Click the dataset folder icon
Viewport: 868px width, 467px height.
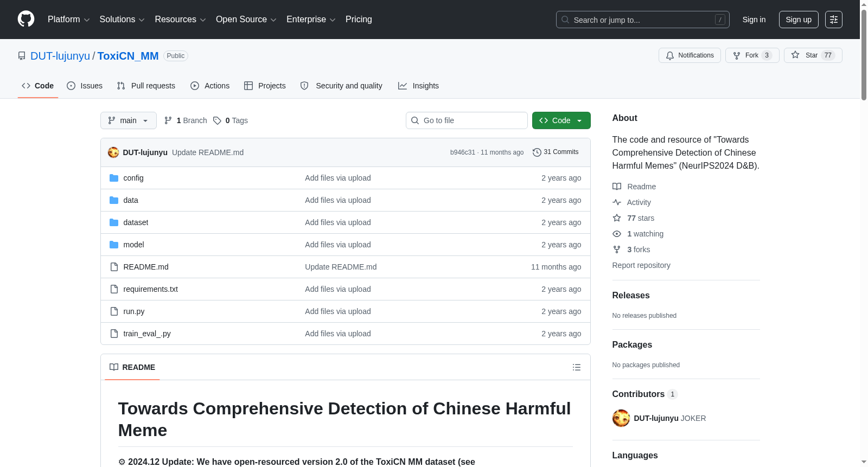(x=114, y=222)
